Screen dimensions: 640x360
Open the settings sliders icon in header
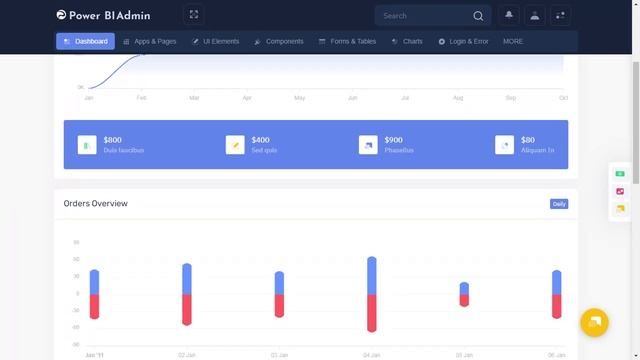(560, 16)
